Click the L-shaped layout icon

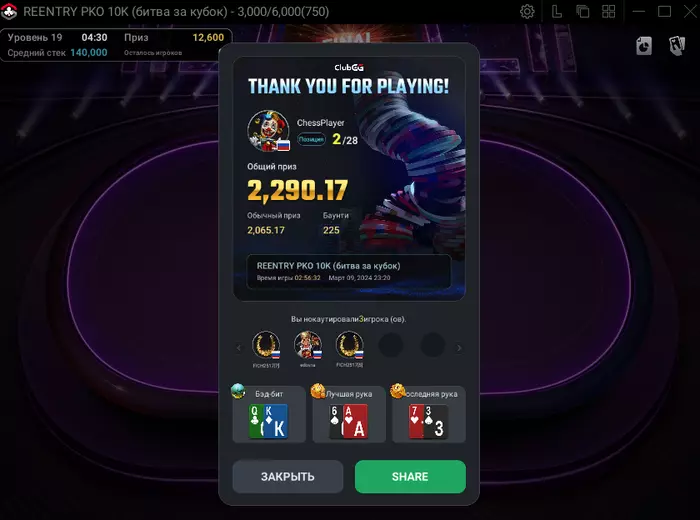pos(556,12)
